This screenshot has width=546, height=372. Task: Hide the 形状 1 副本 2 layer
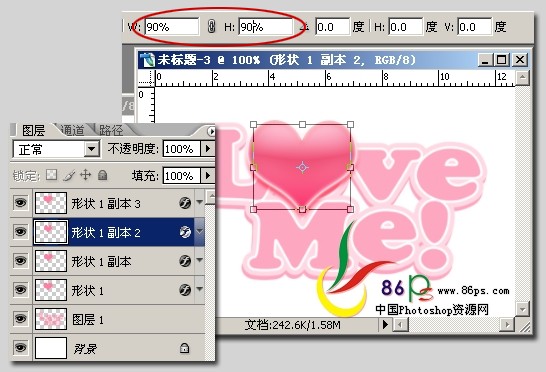pyautogui.click(x=21, y=232)
